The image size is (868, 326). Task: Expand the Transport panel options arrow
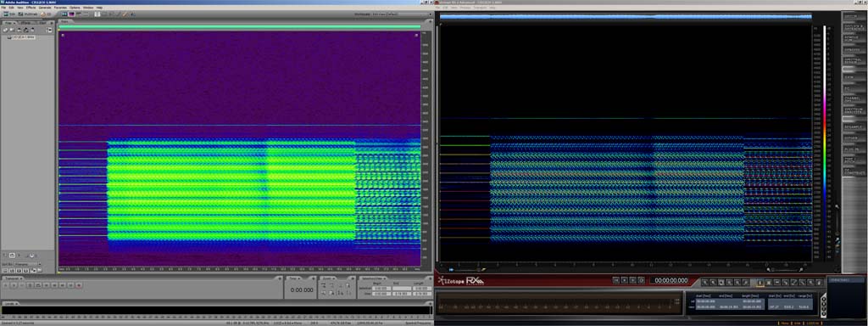click(x=21, y=278)
